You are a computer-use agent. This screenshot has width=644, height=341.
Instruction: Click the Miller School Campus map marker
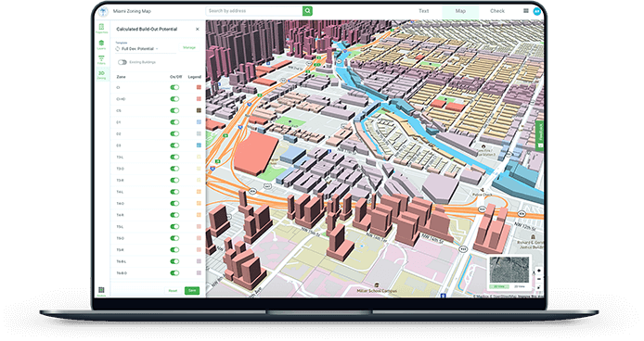pyautogui.click(x=377, y=284)
